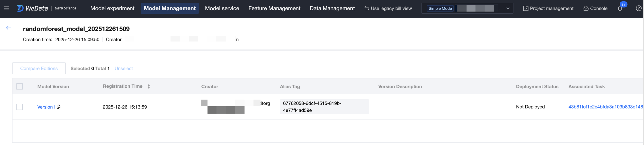Viewport: 644px width, 145px height.
Task: Click the Unselect link
Action: 124,69
